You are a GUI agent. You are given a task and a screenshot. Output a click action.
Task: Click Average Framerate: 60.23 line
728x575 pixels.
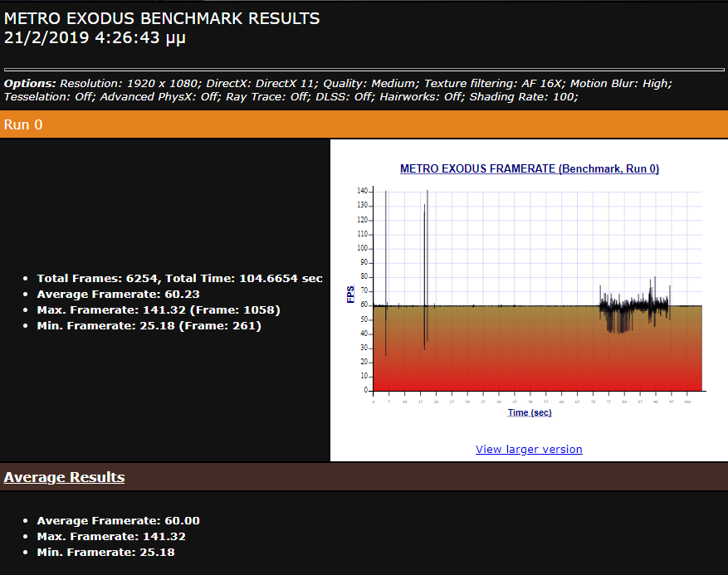pyautogui.click(x=119, y=295)
